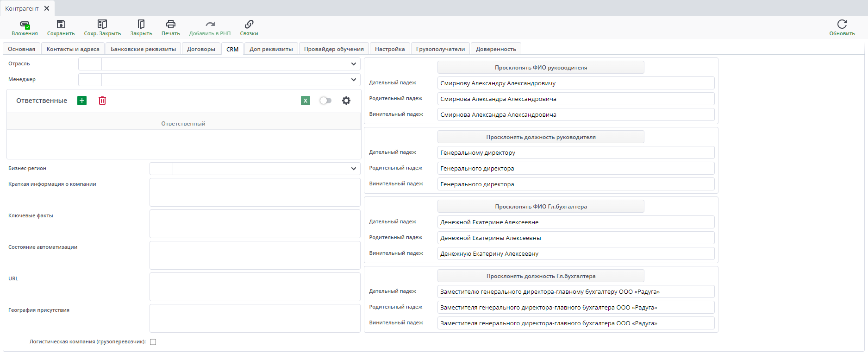The image size is (868, 354).
Task: Open the Грузополучатели tab
Action: [x=441, y=49]
